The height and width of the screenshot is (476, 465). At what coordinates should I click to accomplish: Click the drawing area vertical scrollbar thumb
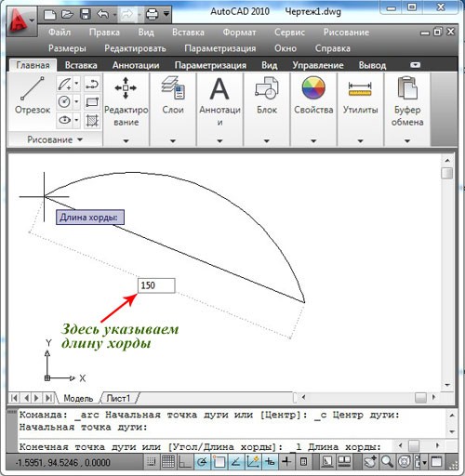point(447,173)
